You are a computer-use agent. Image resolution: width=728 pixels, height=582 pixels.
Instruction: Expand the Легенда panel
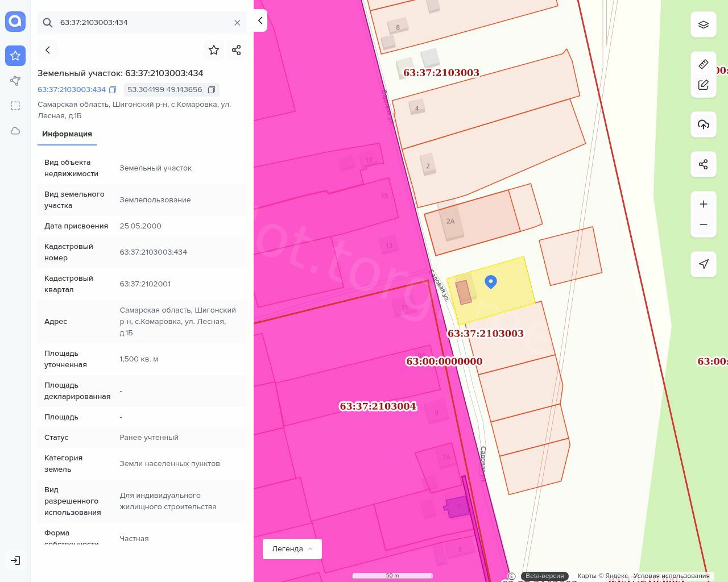292,548
